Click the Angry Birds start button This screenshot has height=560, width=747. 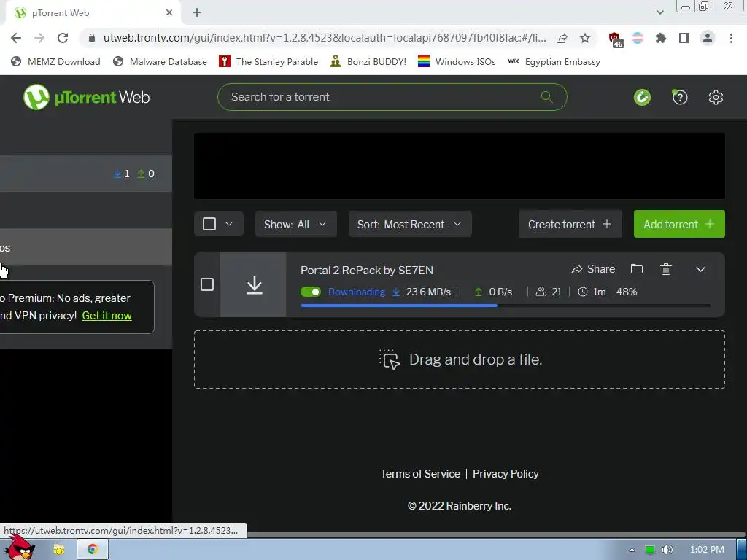(21, 548)
